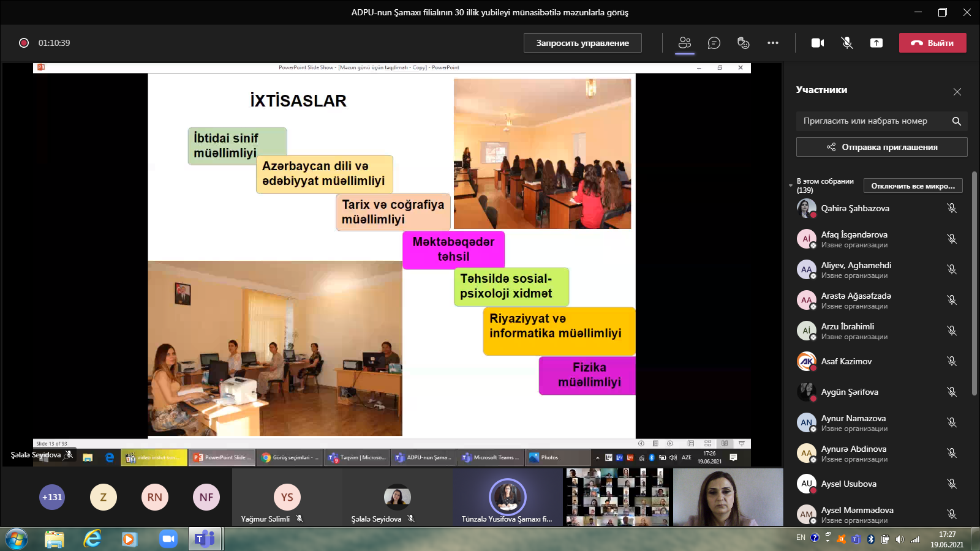980x551 pixels.
Task: Toggle Qahirə Şahbazova's microphone icon
Action: [x=952, y=208]
